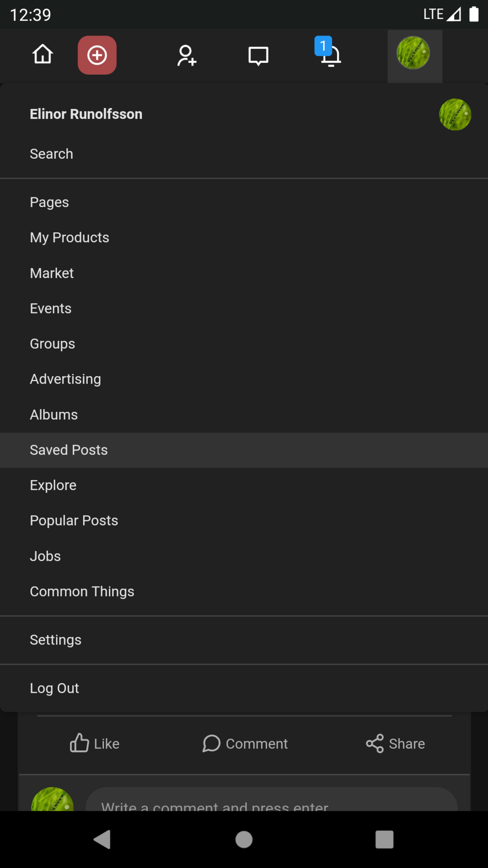Go to the Home feed icon
This screenshot has height=868, width=488.
(x=43, y=55)
